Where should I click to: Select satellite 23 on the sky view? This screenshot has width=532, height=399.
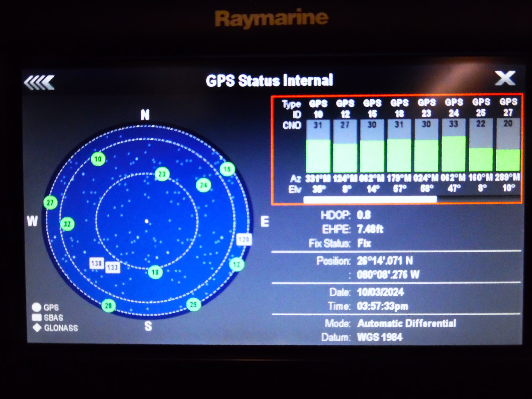tap(162, 174)
